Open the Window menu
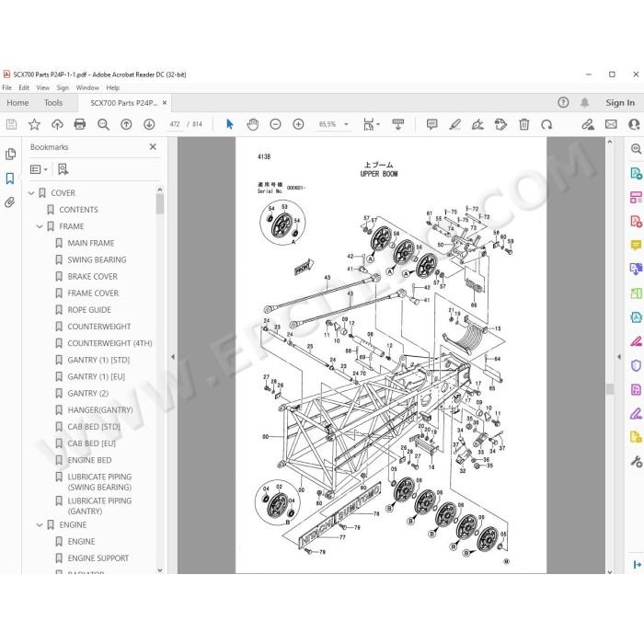This screenshot has height=644, width=644. coord(87,87)
